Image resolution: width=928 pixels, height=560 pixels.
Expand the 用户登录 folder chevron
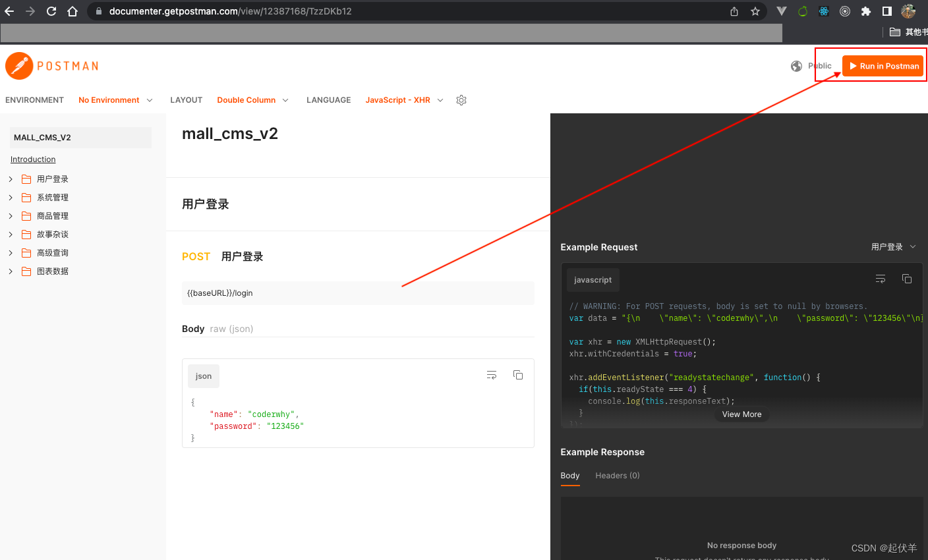[x=11, y=179]
